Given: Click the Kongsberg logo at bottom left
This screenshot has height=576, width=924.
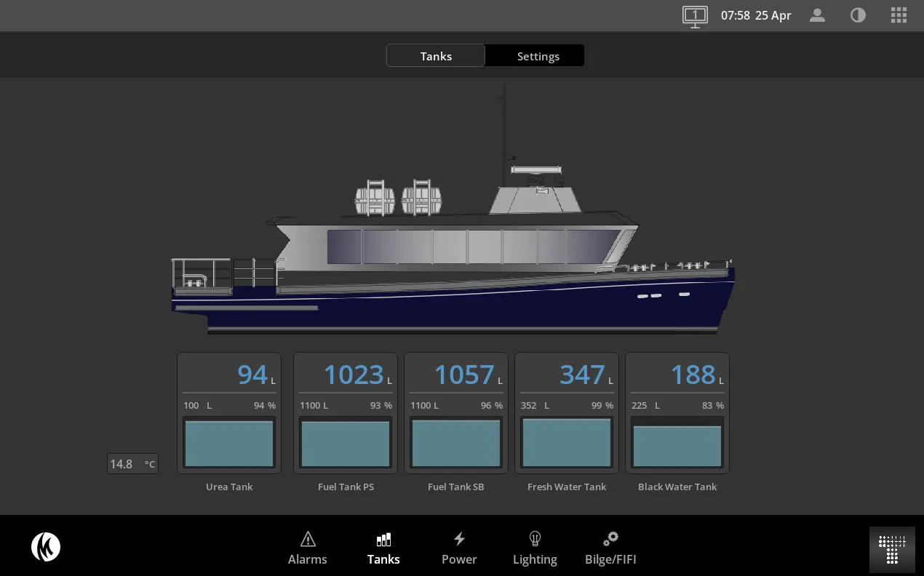Looking at the screenshot, I should coord(46,547).
